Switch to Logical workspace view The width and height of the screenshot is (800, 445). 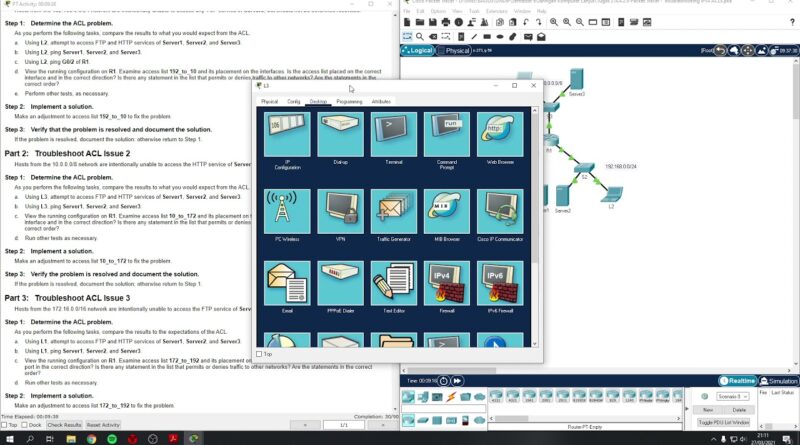(417, 50)
